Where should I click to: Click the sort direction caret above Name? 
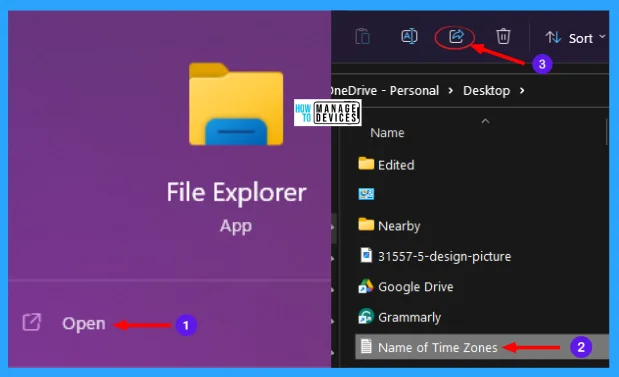[x=486, y=121]
